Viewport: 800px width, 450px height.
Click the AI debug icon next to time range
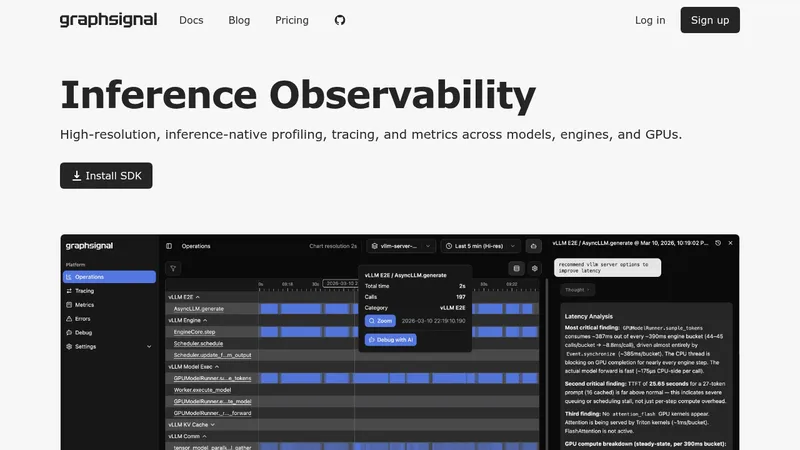pyautogui.click(x=534, y=246)
